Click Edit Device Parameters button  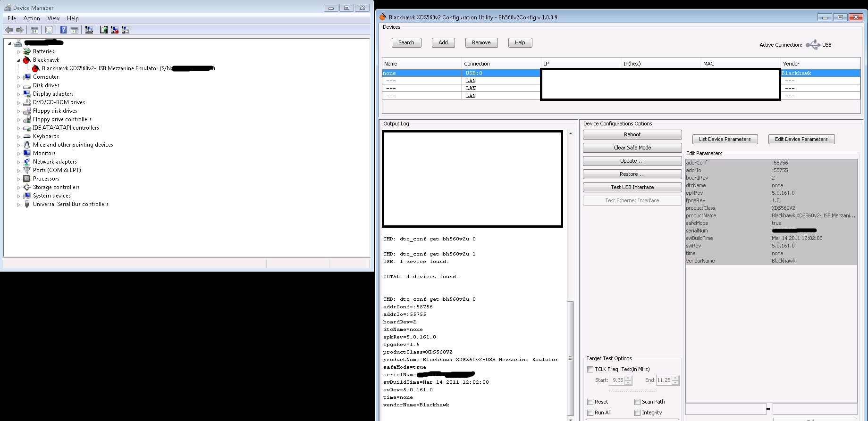click(x=801, y=139)
